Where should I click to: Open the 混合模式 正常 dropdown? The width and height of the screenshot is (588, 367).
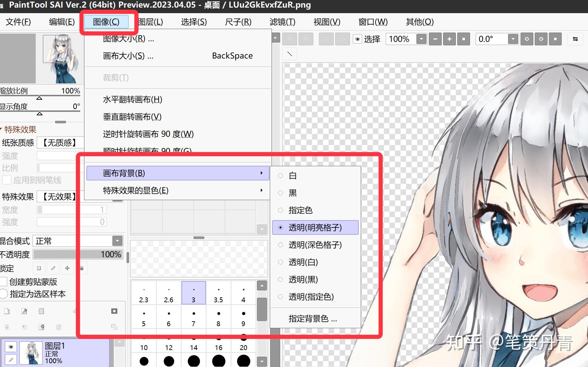(118, 241)
